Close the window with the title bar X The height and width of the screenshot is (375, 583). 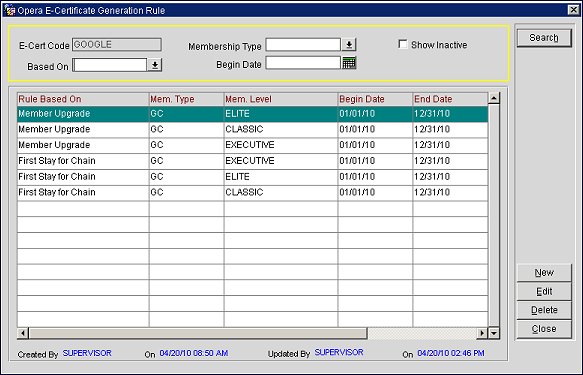coord(574,10)
